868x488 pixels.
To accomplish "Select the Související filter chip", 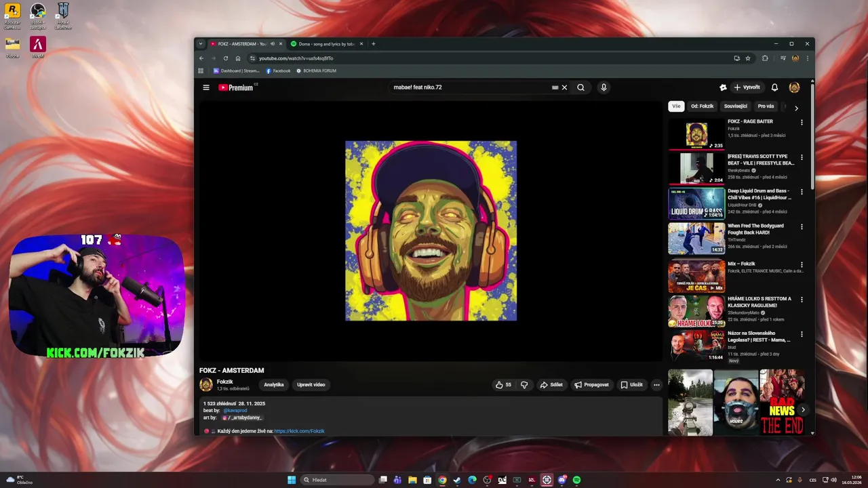I will [736, 106].
